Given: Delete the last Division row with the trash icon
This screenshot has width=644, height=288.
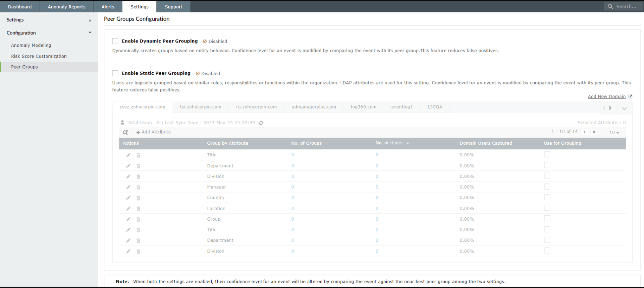Looking at the screenshot, I should click(138, 251).
